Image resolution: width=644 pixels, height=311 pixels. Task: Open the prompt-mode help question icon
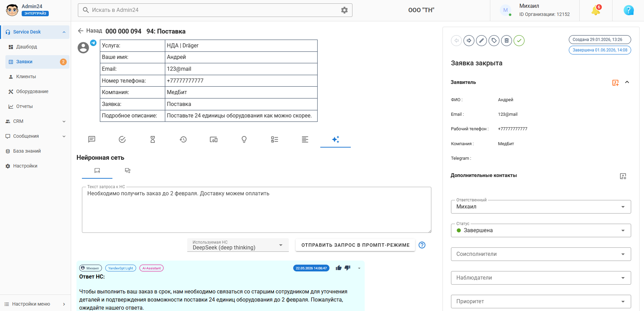coord(422,245)
